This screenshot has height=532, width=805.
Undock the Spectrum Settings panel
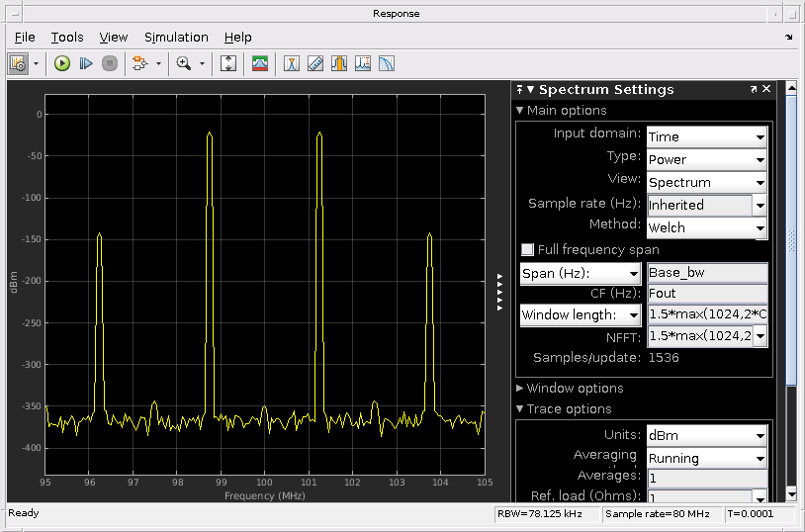click(x=753, y=89)
